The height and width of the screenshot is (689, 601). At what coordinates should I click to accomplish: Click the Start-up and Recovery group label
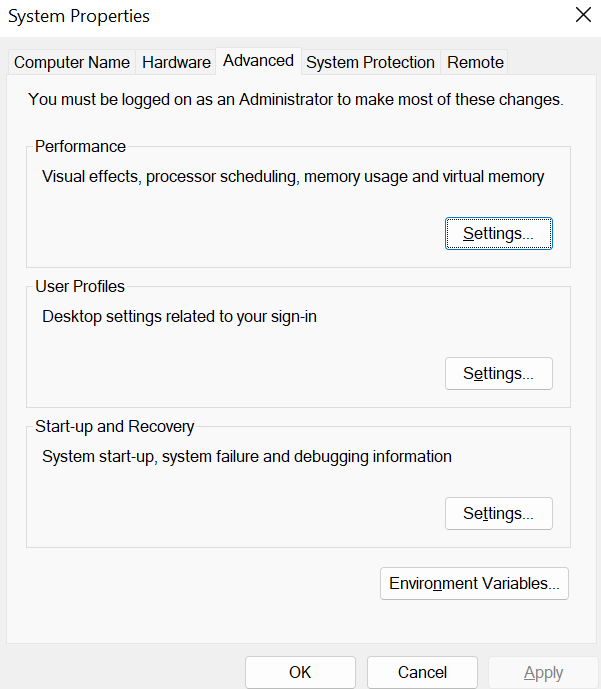pos(114,426)
